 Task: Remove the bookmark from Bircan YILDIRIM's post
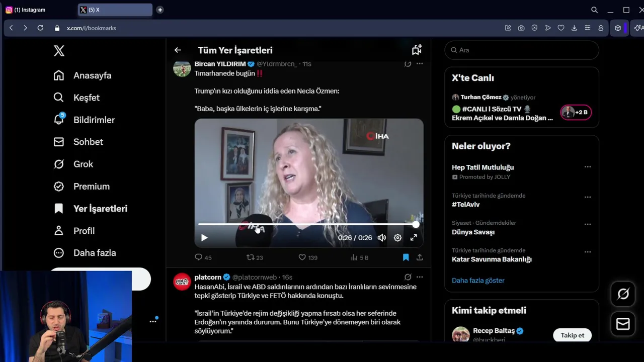pos(406,257)
